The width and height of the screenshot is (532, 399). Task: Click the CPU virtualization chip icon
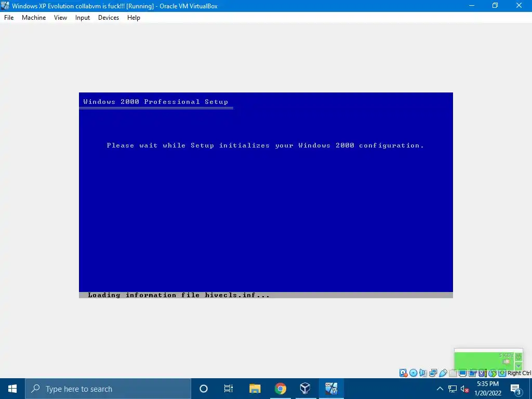tap(483, 373)
